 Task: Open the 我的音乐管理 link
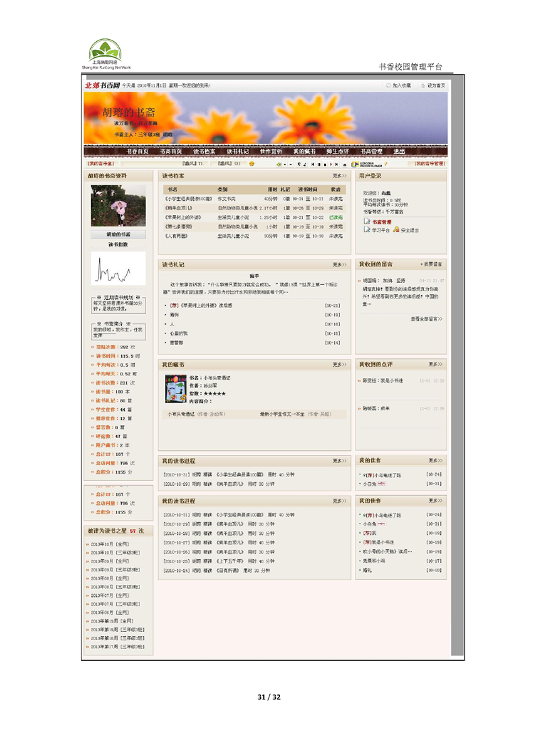(x=430, y=164)
